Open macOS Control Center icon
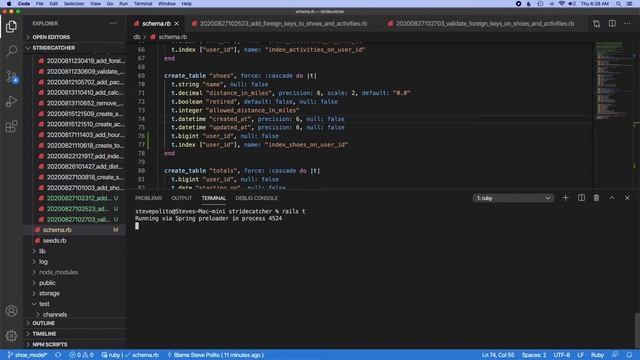 [630, 4]
